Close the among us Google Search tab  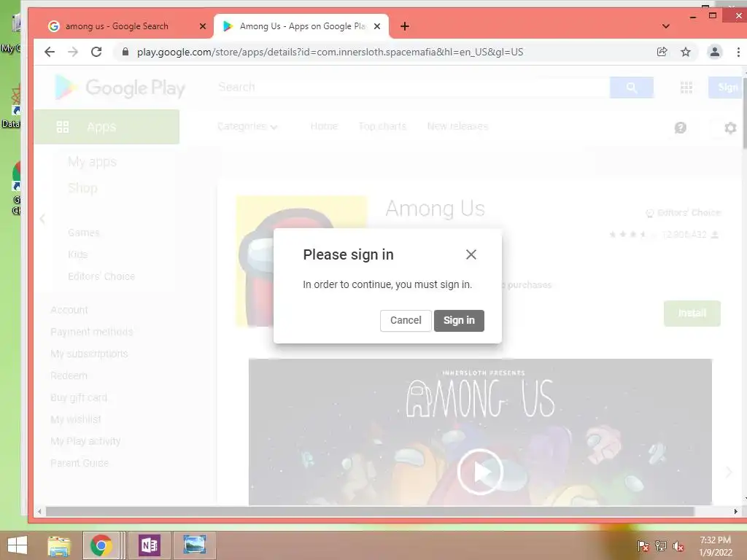coord(203,26)
